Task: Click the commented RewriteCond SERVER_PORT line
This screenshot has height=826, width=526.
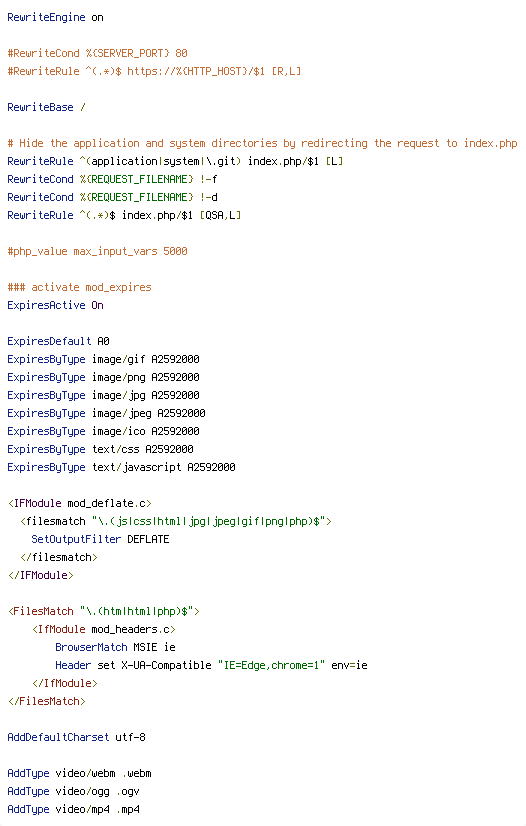Action: pyautogui.click(x=97, y=53)
